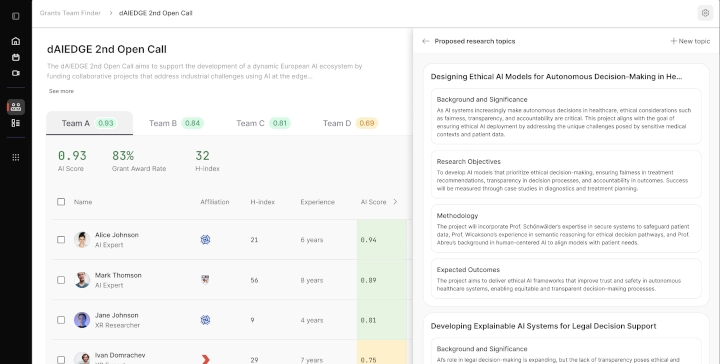Screen dimensions: 720x364
Task: Sort by AI Score column header
Action: 373,202
